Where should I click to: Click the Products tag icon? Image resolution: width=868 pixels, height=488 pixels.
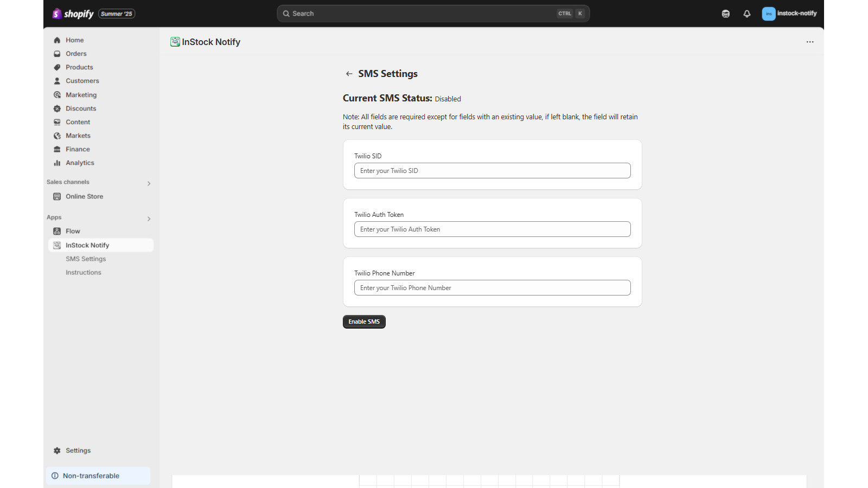57,67
